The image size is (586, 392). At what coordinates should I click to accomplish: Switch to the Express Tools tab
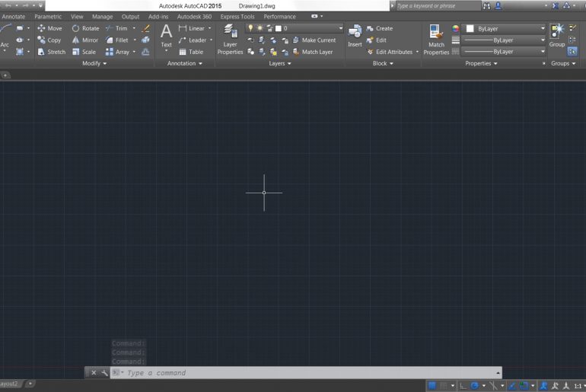[237, 16]
